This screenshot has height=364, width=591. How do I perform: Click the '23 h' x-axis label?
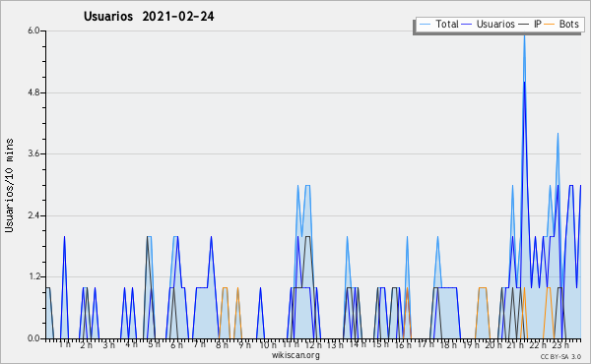tap(560, 344)
